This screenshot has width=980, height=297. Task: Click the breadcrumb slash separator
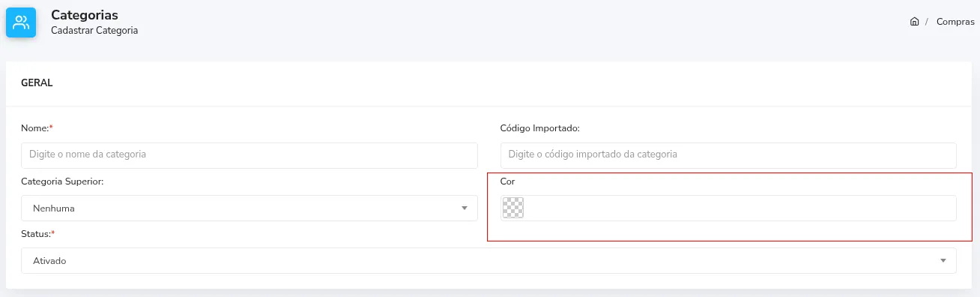point(927,22)
